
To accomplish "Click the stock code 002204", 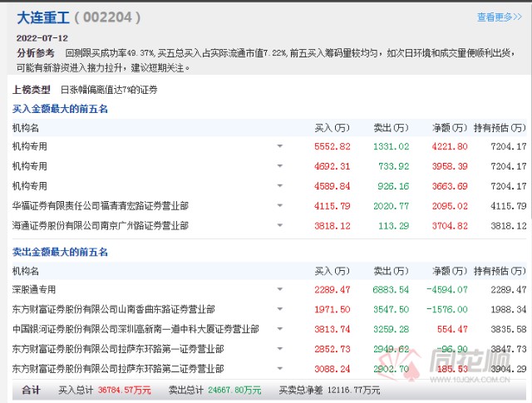I will click(107, 17).
